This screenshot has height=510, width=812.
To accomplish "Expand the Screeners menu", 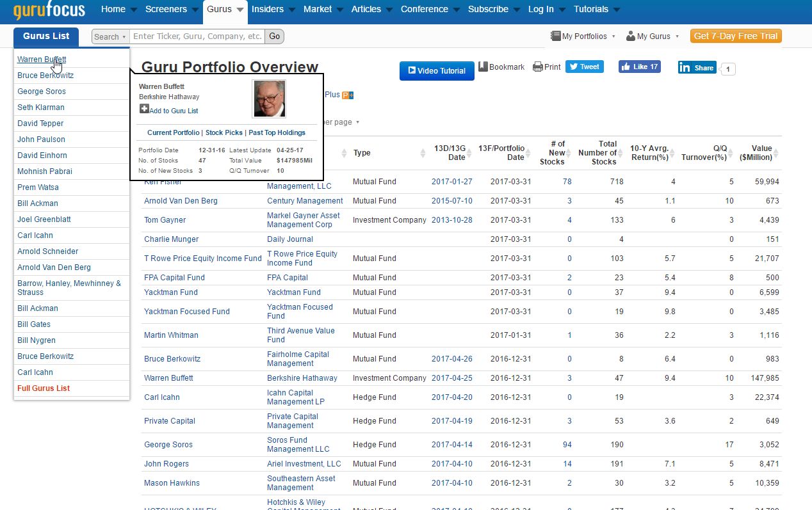I will coord(172,10).
